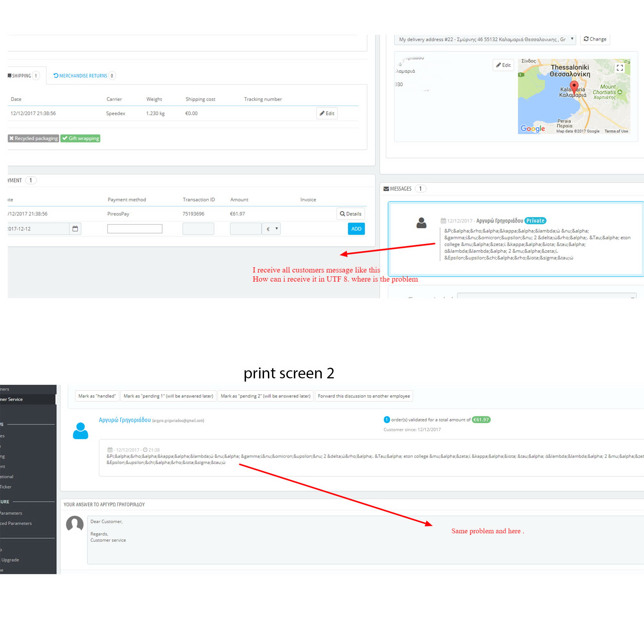Open customer Αργυρώ Γρηγοριάδου name link

(125, 420)
